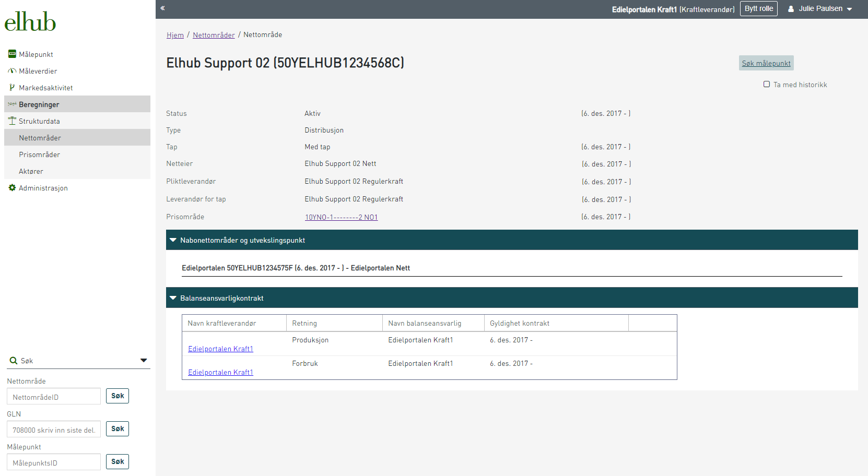Viewport: 868px width, 476px height.
Task: Focus the MålepunktsID input field
Action: [54, 462]
